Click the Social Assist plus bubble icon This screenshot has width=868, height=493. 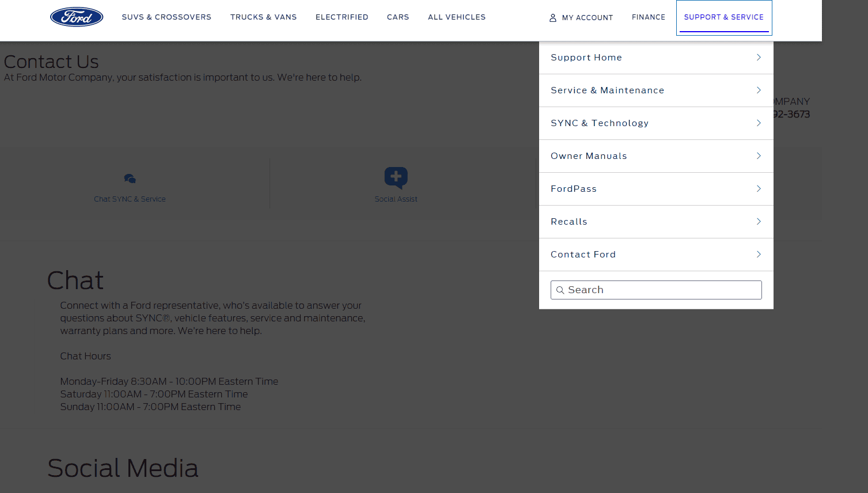click(396, 178)
